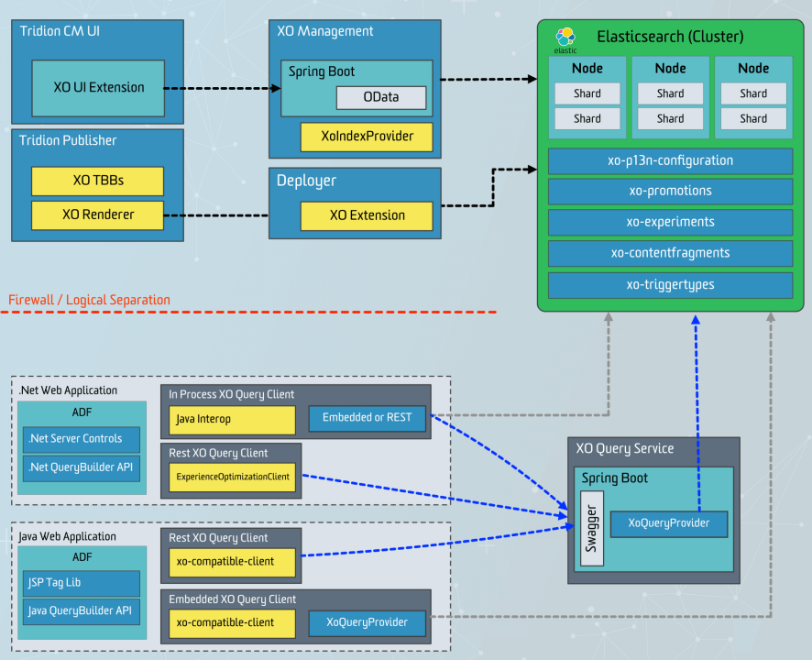812x660 pixels.
Task: Select the In Process XO Query Client title
Action: (231, 395)
